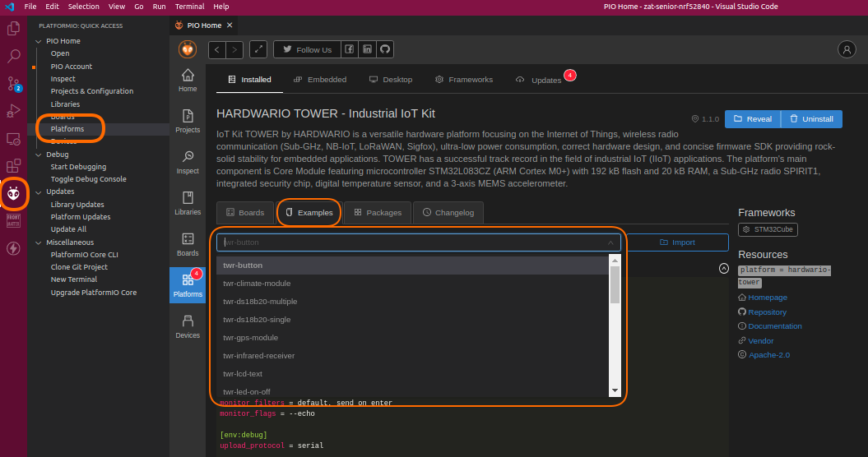This screenshot has width=868, height=457.
Task: Open the Homepage resource link
Action: click(768, 297)
